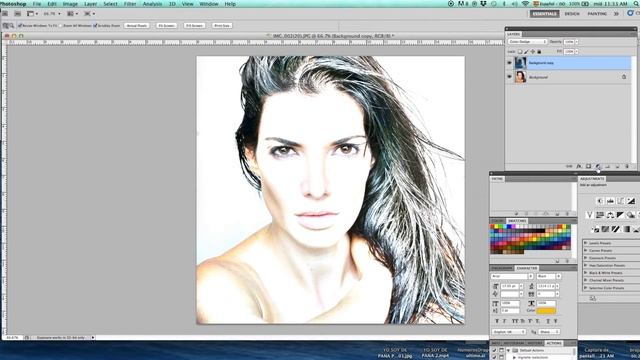Click the Background copy layer thumbnail
This screenshot has width=640, height=360.
click(x=520, y=63)
